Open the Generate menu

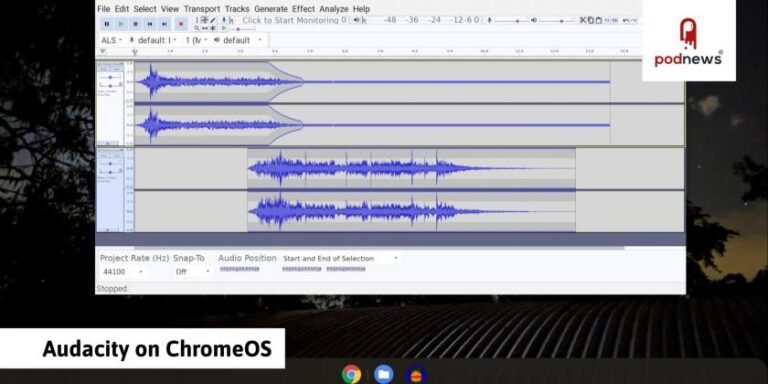(x=271, y=9)
